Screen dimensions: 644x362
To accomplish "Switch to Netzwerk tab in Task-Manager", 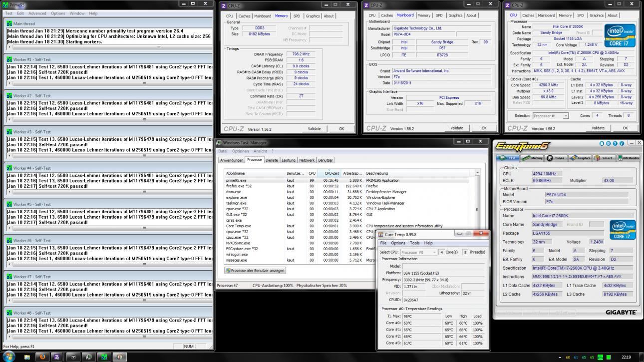I will pos(307,160).
